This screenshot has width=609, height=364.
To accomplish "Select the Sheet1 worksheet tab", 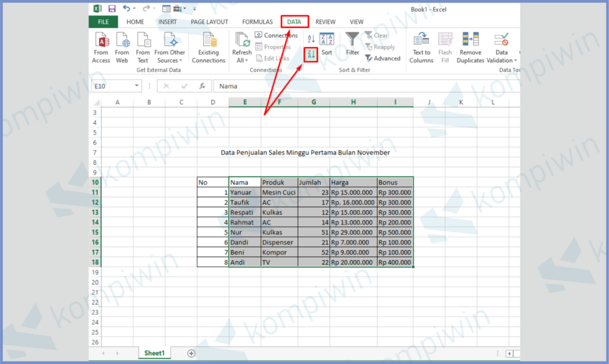I will pos(154,353).
